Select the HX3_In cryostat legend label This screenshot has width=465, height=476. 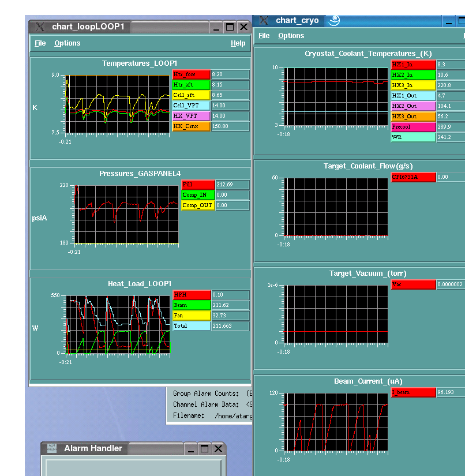(x=414, y=85)
